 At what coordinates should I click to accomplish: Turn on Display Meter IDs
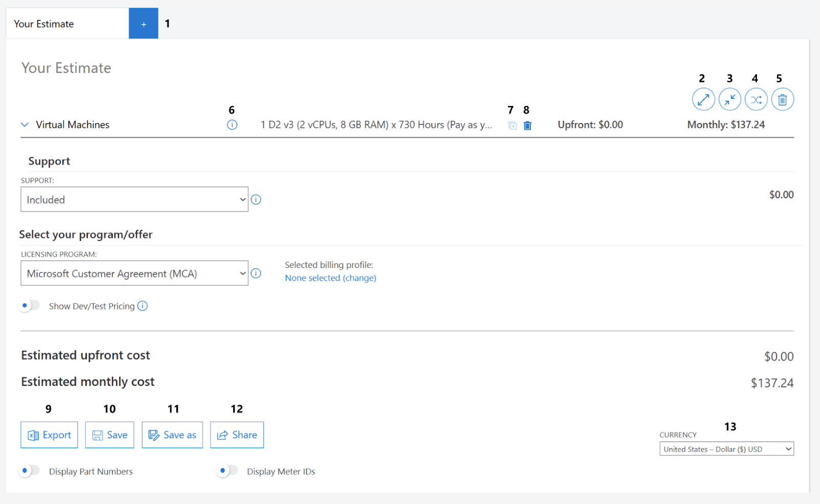pyautogui.click(x=228, y=470)
